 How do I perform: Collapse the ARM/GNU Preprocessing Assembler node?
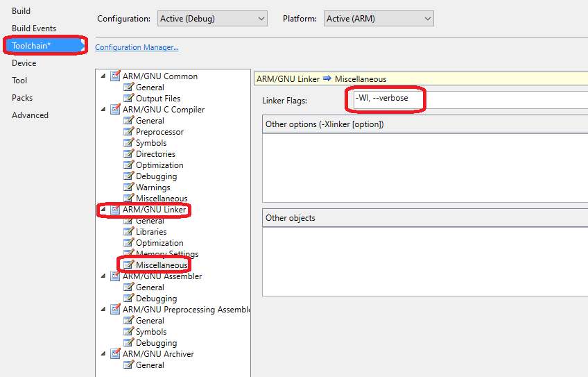[103, 310]
